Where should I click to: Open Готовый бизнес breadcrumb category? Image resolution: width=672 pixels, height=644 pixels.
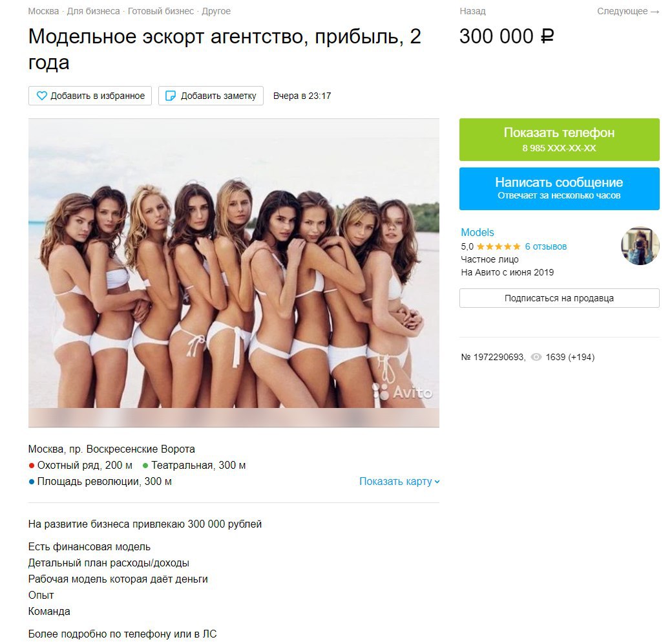click(161, 12)
